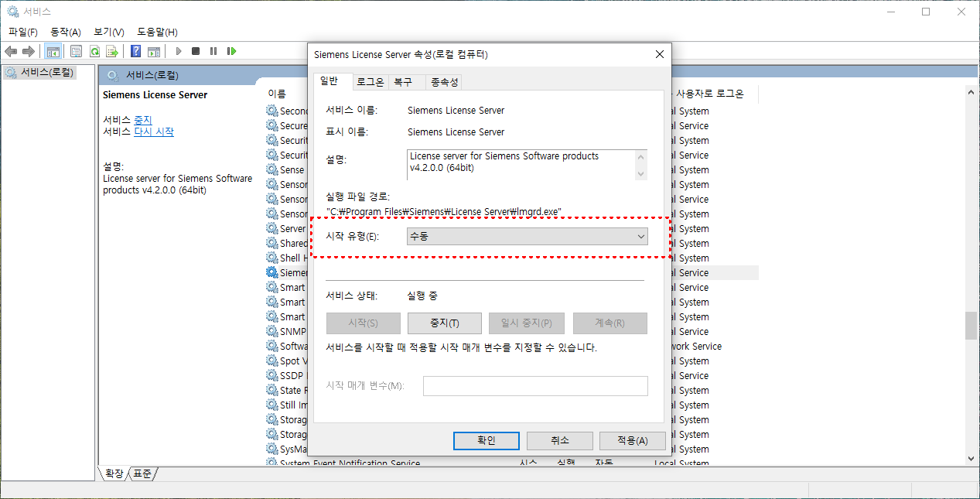980x499 pixels.
Task: Click the gear icon beside Softwa row
Action: click(x=271, y=346)
